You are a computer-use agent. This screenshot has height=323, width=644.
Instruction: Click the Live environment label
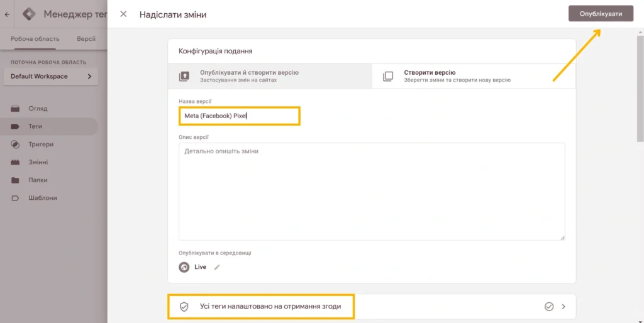[x=201, y=267]
